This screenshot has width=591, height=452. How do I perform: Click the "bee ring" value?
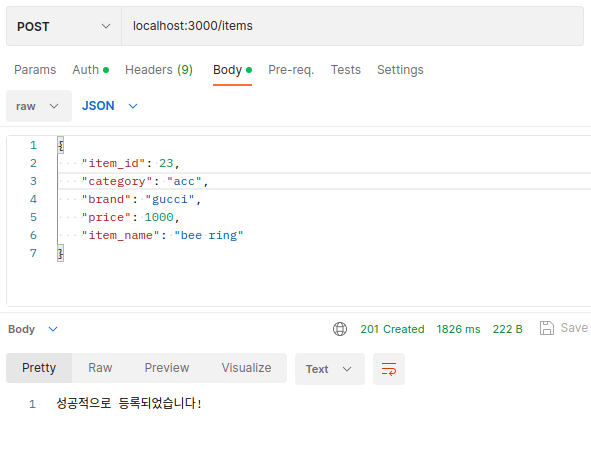pyautogui.click(x=209, y=235)
